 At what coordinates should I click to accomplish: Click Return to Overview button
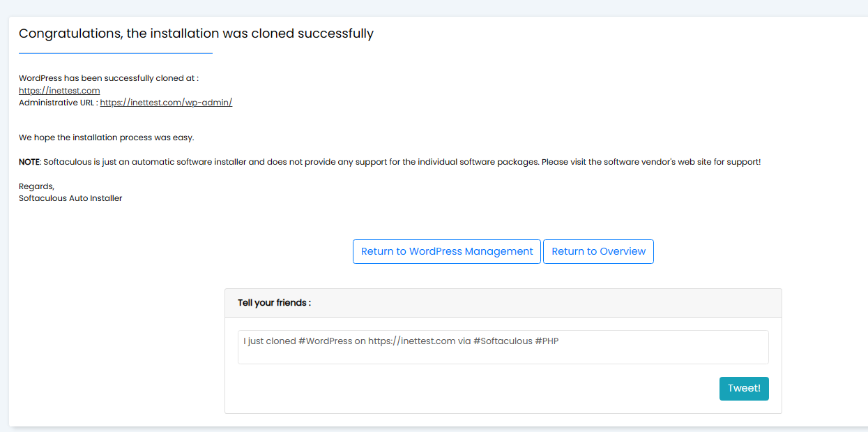click(x=598, y=251)
